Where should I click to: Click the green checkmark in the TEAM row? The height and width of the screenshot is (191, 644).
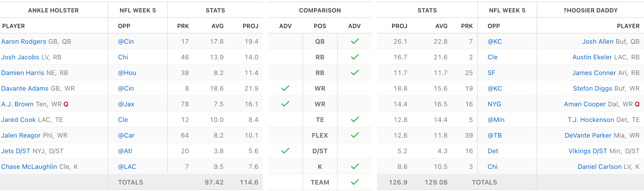pyautogui.click(x=355, y=182)
